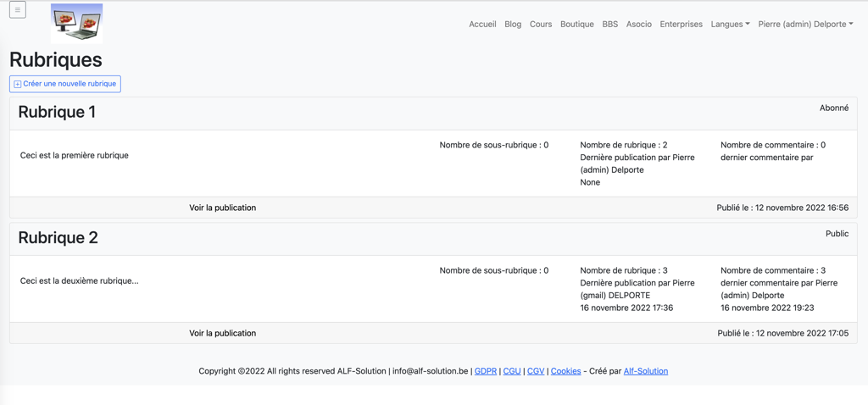The width and height of the screenshot is (868, 405).
Task: Open the Cookies footer link
Action: click(x=565, y=371)
